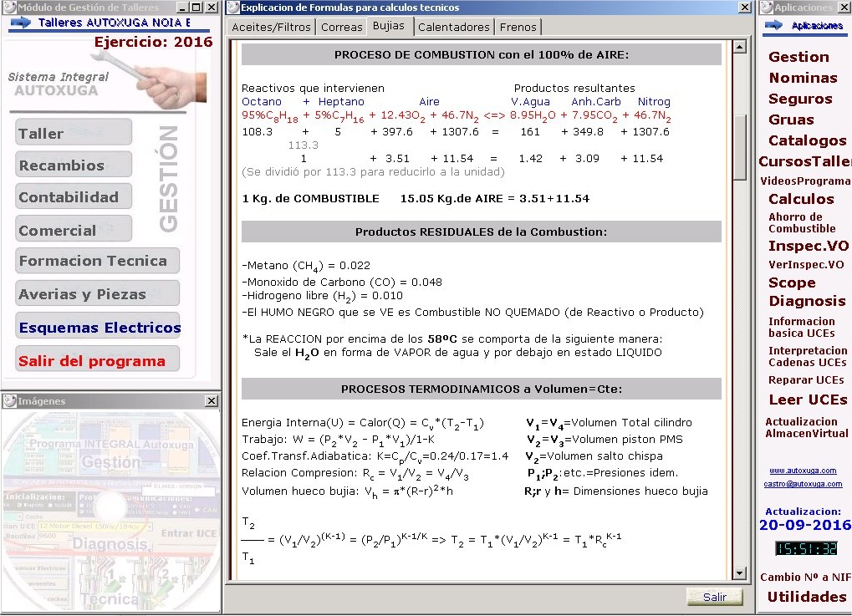This screenshot has width=852, height=616.
Task: Click the Talleres AUTOXUGA NOIA title
Action: (114, 23)
